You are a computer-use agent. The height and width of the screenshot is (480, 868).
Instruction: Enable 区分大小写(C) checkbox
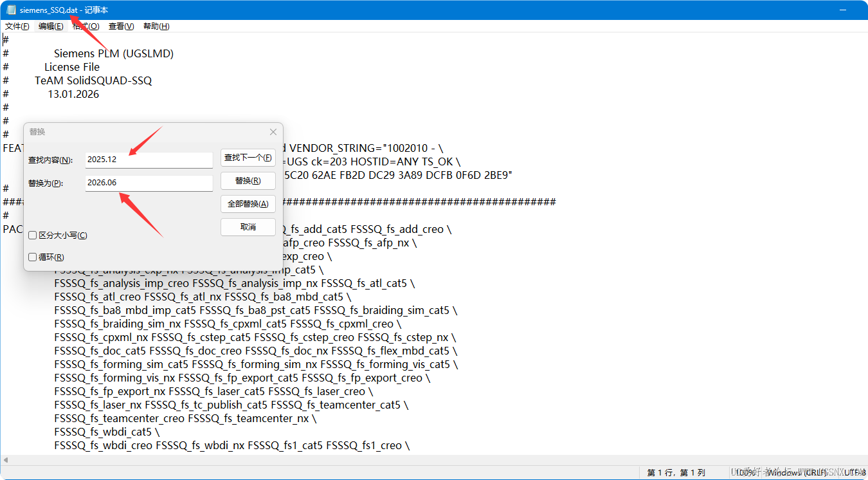click(33, 235)
